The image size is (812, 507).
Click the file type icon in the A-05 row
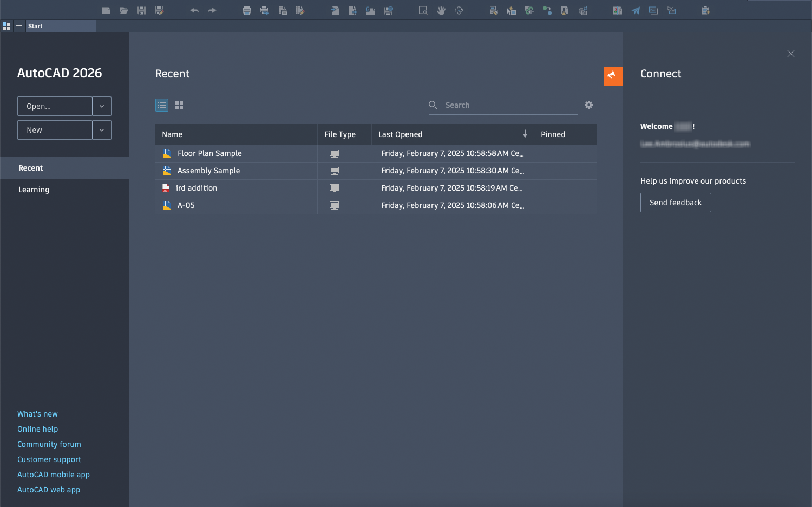tap(335, 205)
